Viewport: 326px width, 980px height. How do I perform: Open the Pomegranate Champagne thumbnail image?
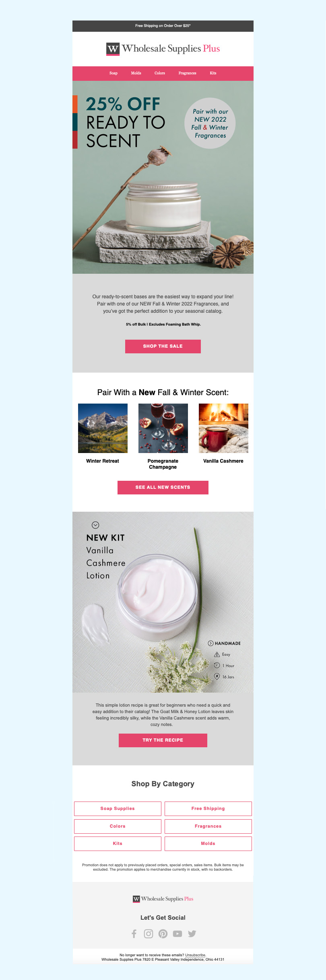pos(163,428)
